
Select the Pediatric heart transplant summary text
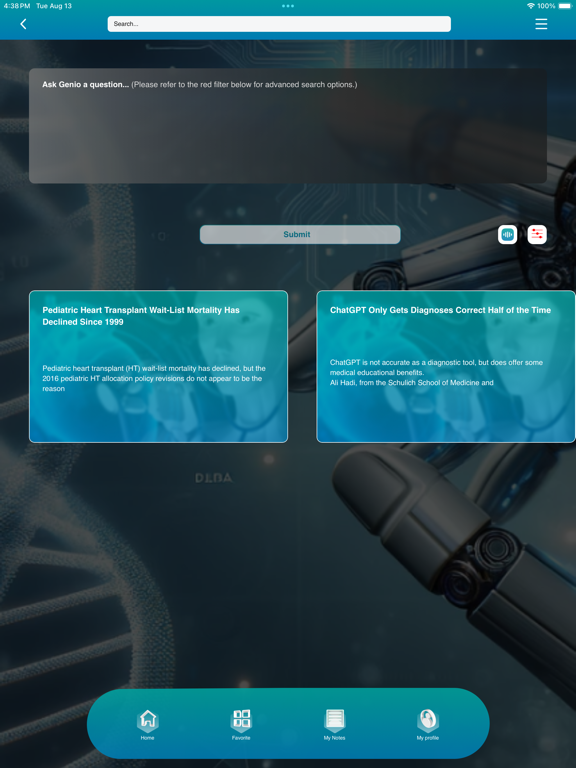(x=154, y=378)
